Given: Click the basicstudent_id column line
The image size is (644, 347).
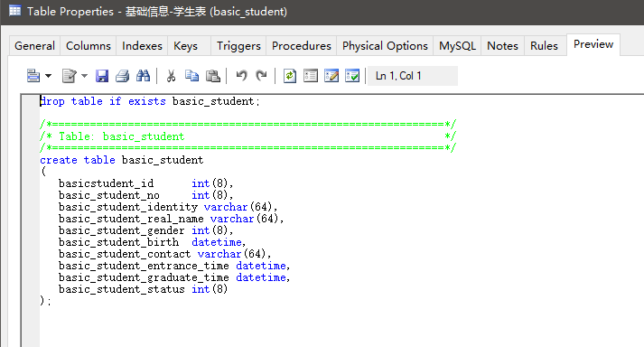Looking at the screenshot, I should (145, 183).
